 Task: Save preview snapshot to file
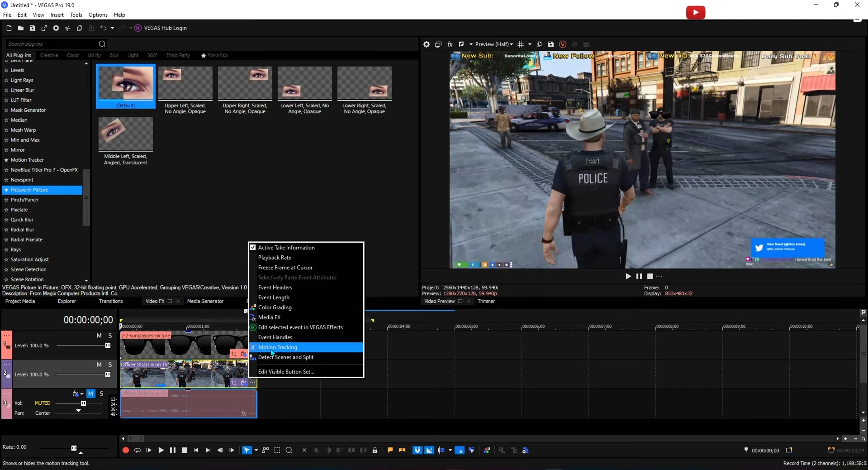(550, 44)
